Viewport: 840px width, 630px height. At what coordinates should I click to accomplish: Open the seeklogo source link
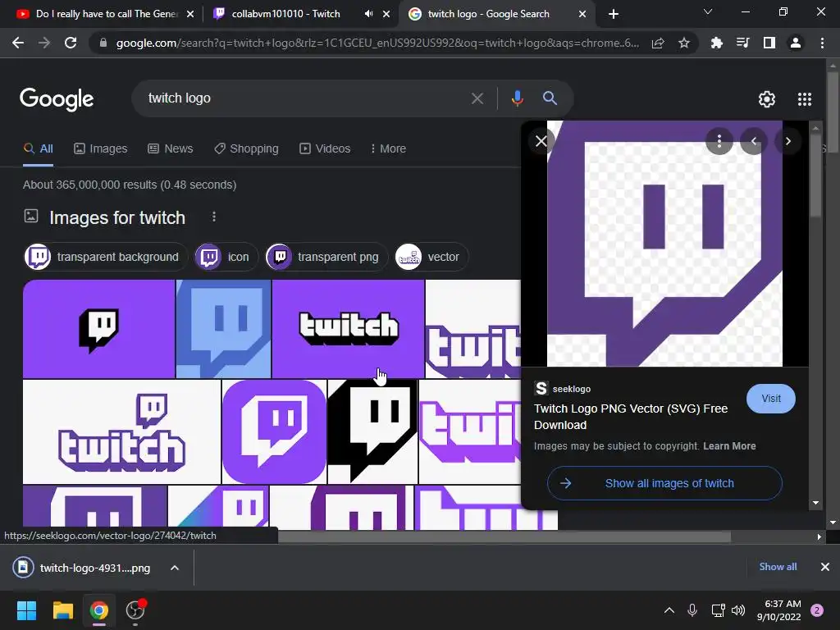coord(563,389)
